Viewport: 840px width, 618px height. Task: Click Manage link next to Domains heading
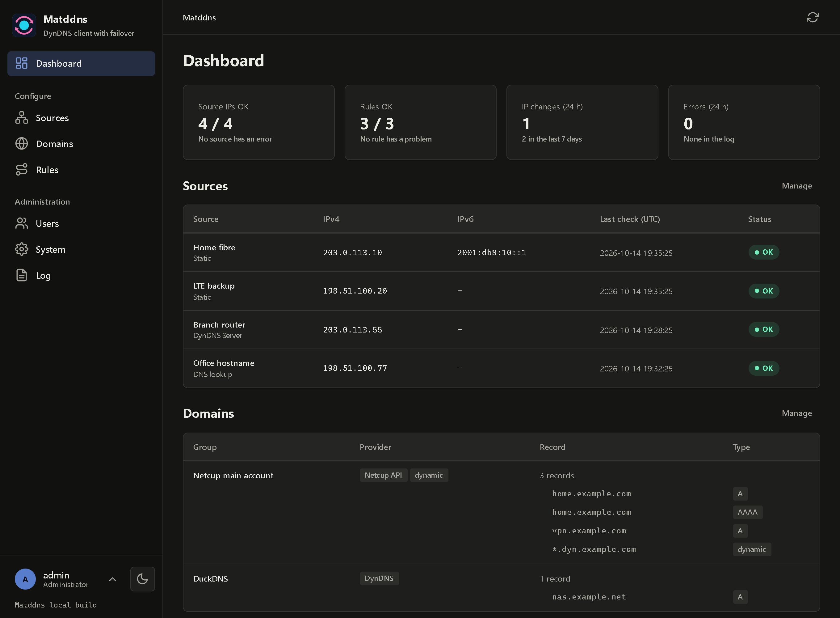tap(797, 413)
